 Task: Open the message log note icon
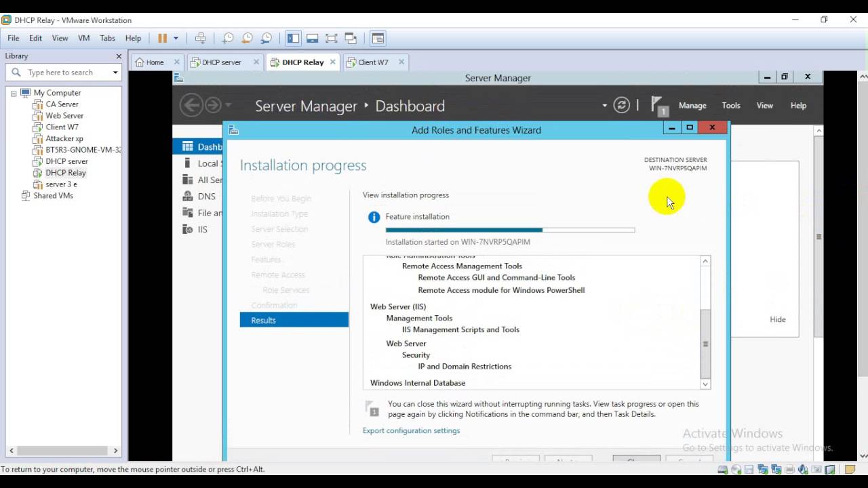tap(850, 470)
